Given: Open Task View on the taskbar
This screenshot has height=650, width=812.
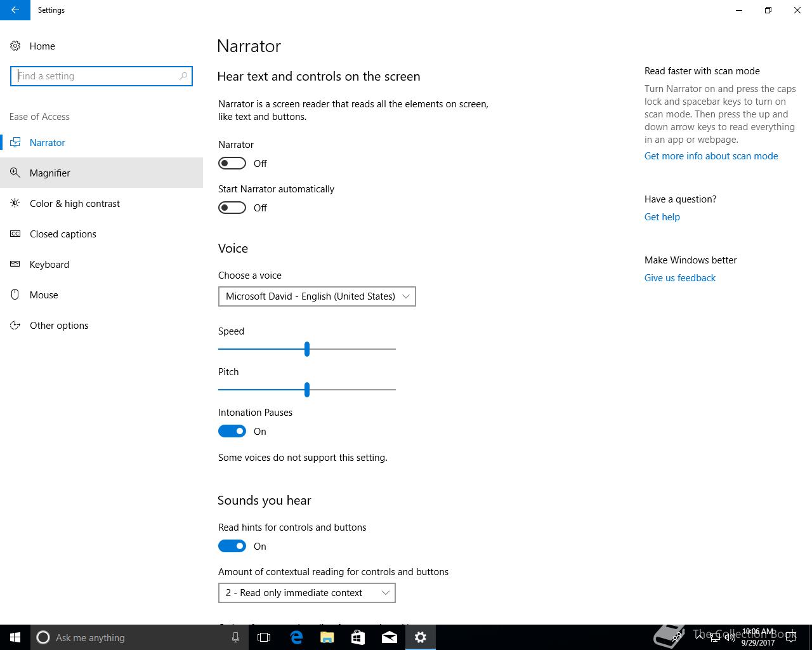Looking at the screenshot, I should (264, 637).
